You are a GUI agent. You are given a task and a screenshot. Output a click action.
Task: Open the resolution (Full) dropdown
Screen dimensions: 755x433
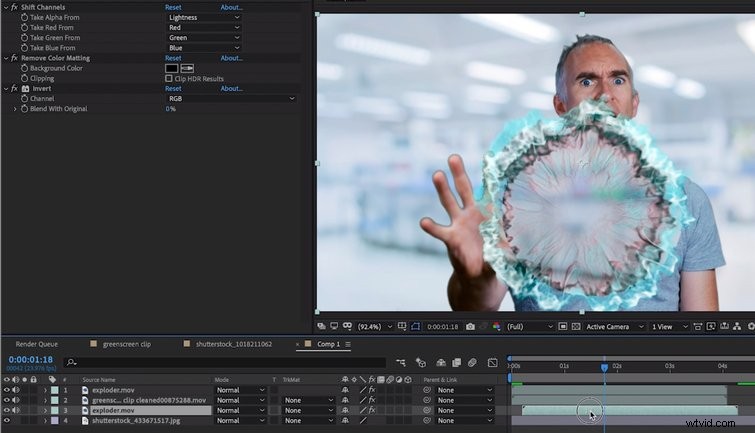529,327
